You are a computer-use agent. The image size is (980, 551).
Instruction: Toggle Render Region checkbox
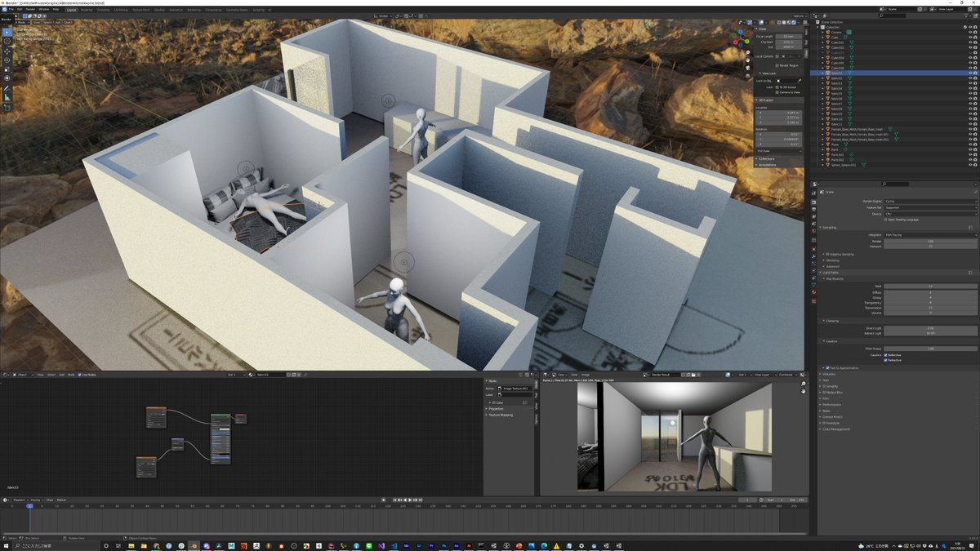tap(777, 65)
